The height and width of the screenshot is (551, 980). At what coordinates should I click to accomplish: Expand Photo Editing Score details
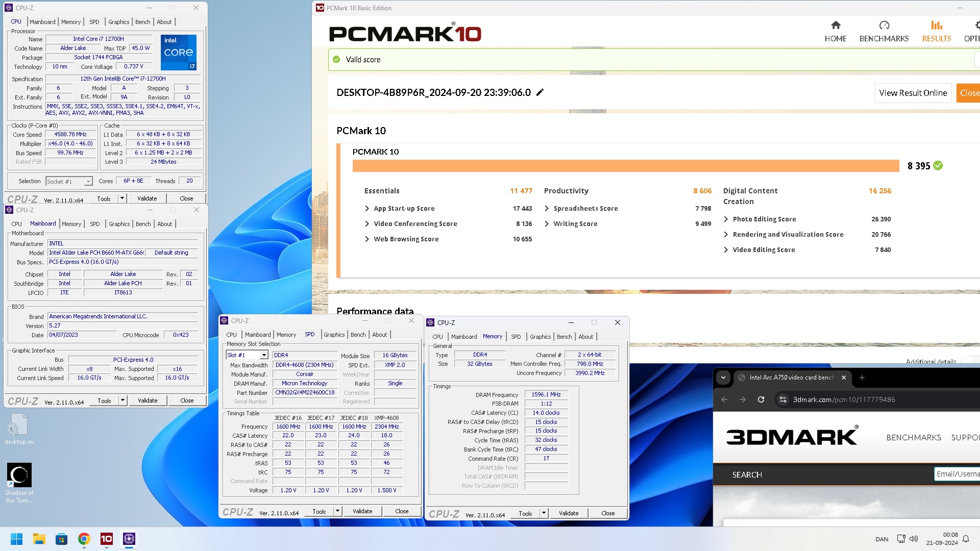[x=726, y=219]
